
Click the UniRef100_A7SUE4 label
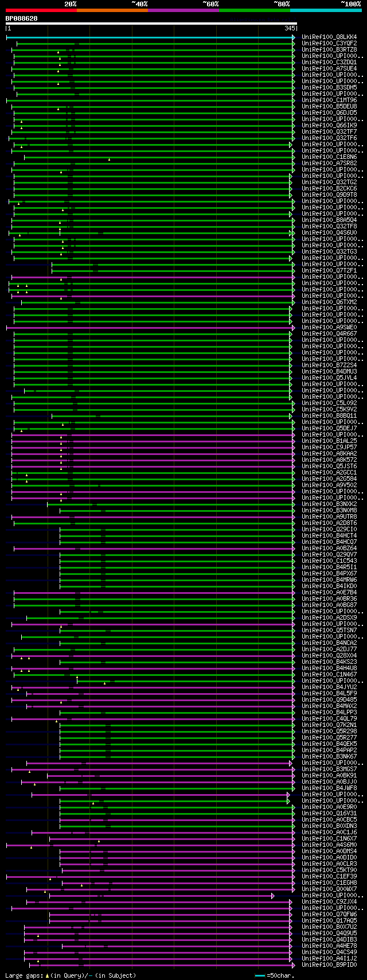pyautogui.click(x=329, y=69)
